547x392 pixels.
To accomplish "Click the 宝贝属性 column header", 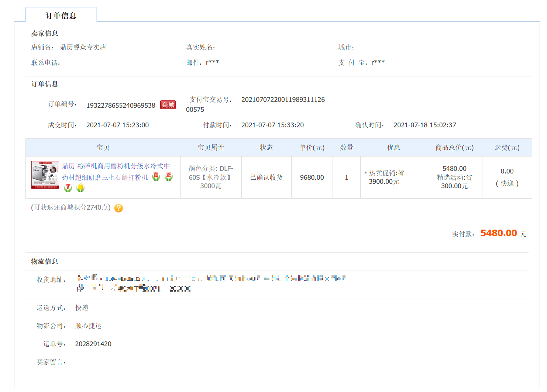I will 211,148.
